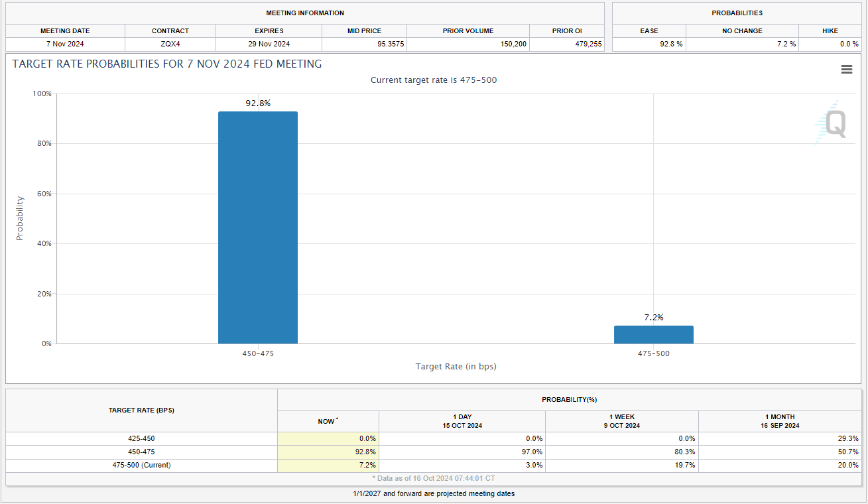Click the chart title for 7 Nov meeting
Viewport: 868px width, 504px height.
167,64
